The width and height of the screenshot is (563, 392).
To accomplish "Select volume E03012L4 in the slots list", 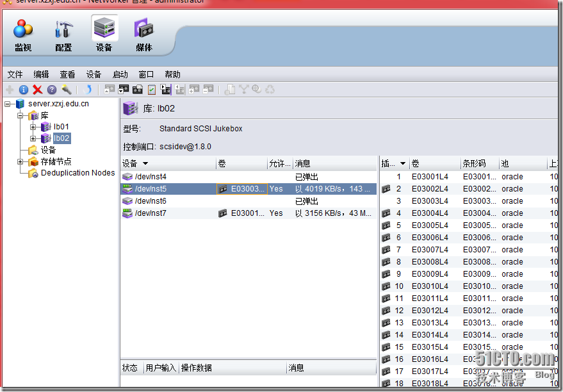I will [x=430, y=311].
